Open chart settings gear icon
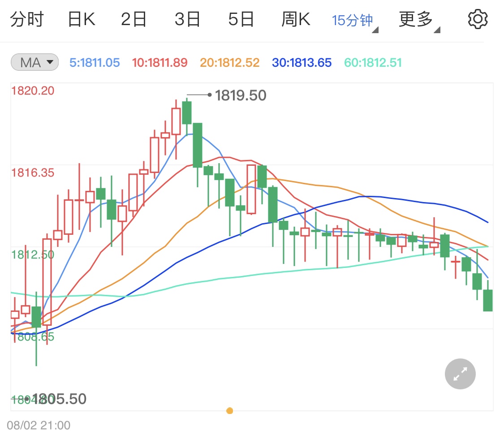The image size is (504, 440). (x=477, y=19)
